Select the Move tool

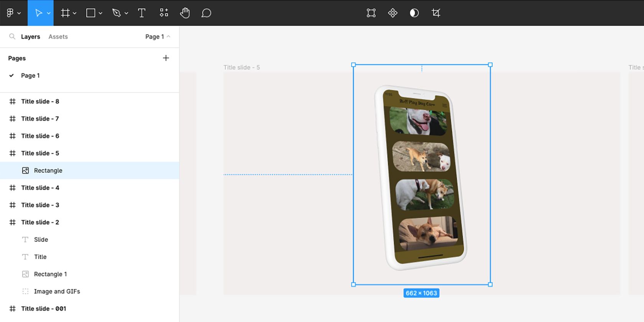coord(38,13)
